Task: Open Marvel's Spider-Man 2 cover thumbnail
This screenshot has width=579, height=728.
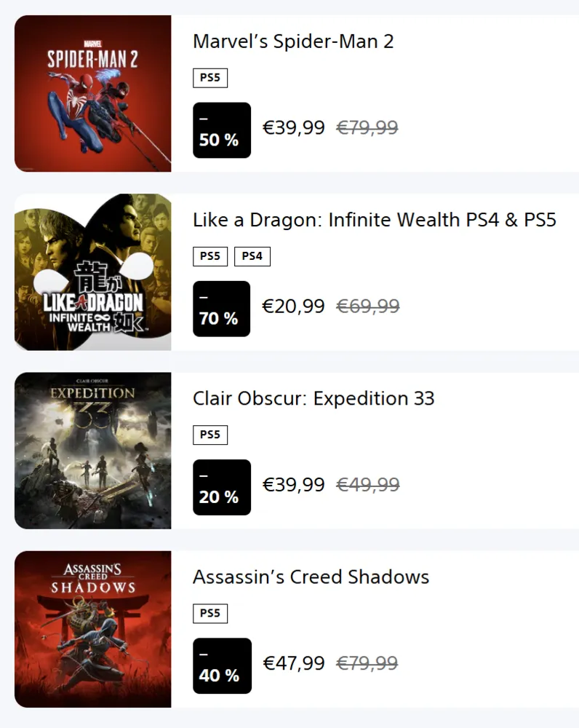Action: coord(92,93)
